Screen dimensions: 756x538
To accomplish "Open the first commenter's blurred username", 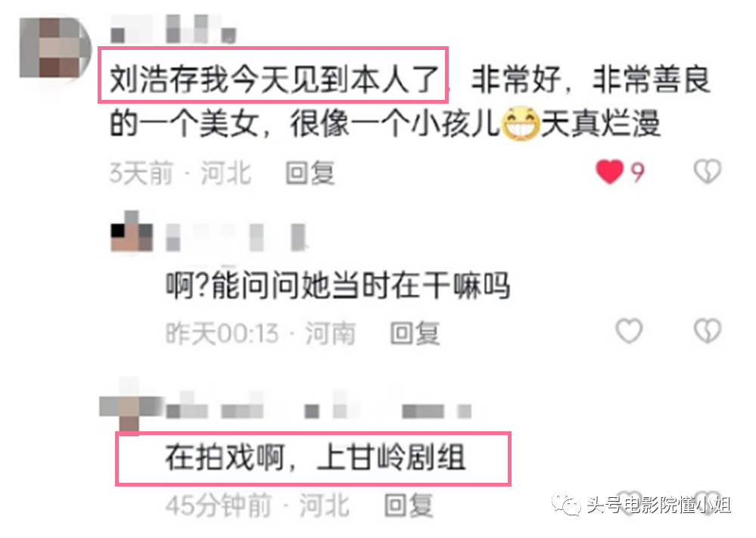I will point(173,29).
